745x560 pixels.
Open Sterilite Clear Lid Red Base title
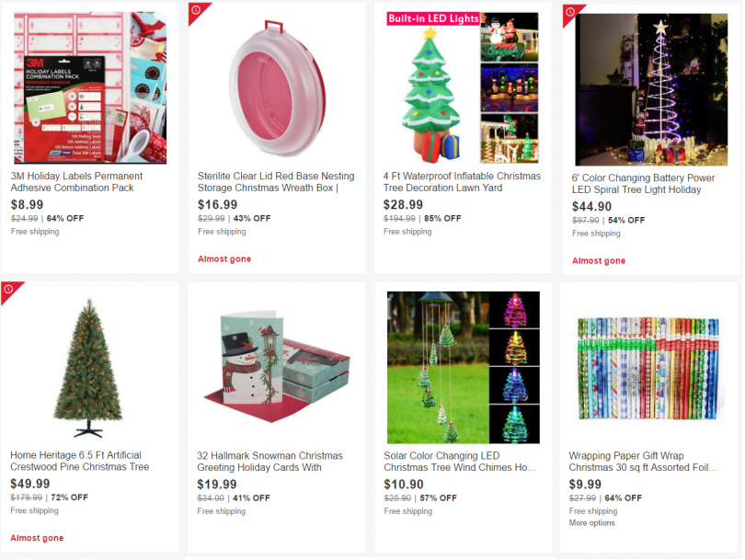coord(276,182)
